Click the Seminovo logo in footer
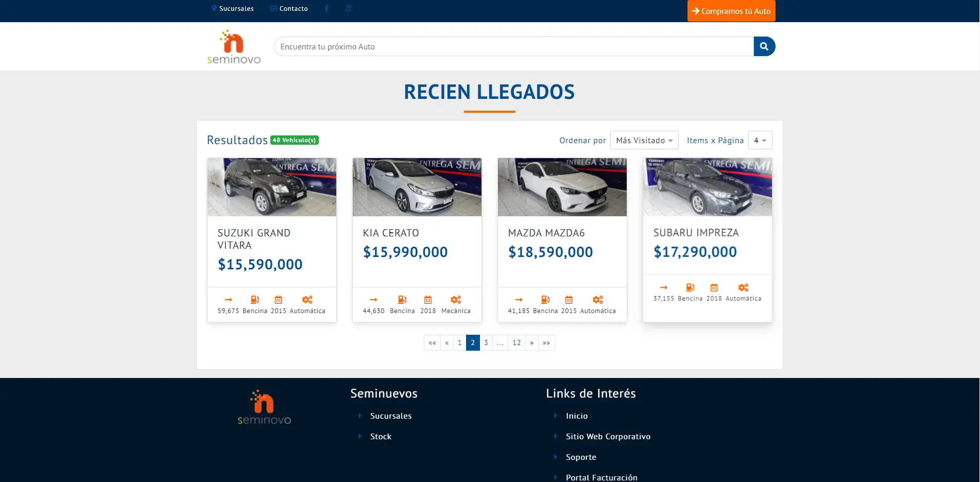Image resolution: width=980 pixels, height=482 pixels. 264,407
